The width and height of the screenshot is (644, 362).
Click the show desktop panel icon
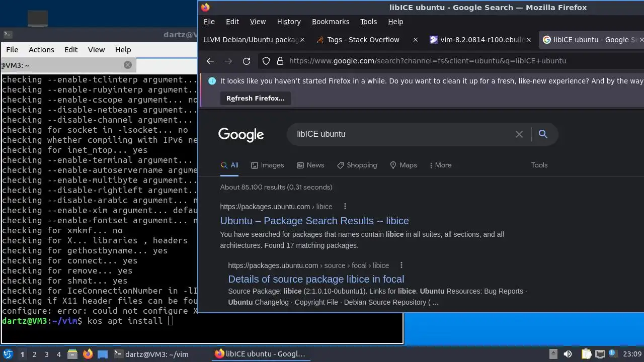coord(103,354)
